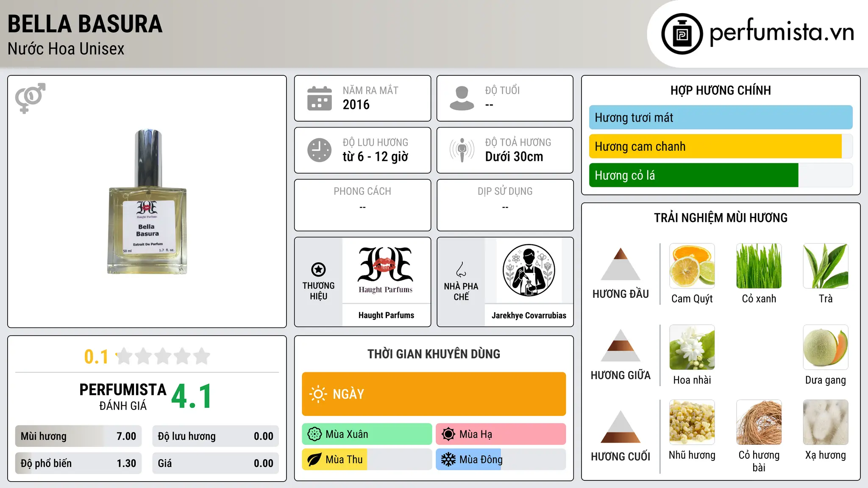Click the perfumista.vn site name

tap(782, 32)
